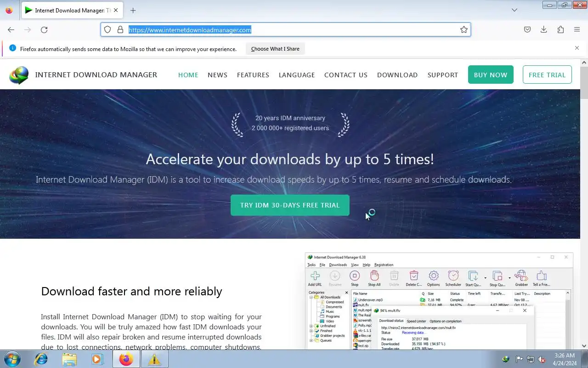588x368 pixels.
Task: Click the address bar URL field
Action: tap(286, 29)
